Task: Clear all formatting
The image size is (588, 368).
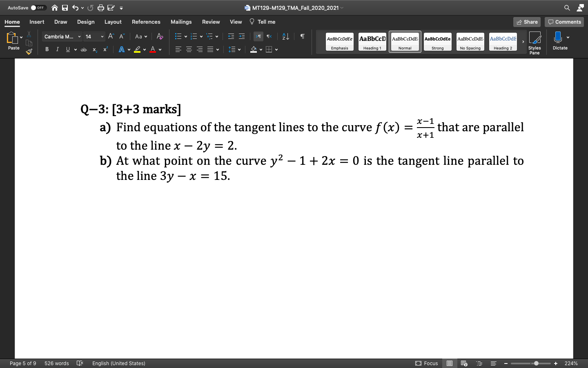Action: 160,36
